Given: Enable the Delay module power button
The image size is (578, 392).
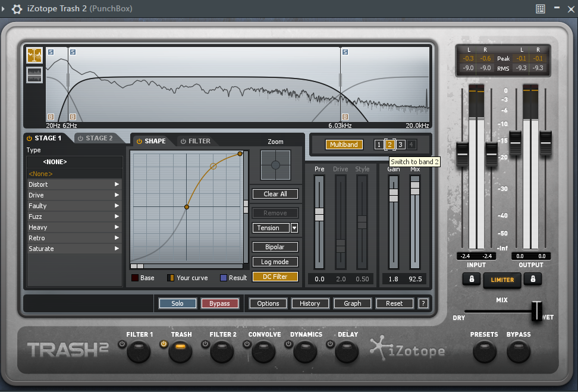Looking at the screenshot, I should [x=330, y=344].
